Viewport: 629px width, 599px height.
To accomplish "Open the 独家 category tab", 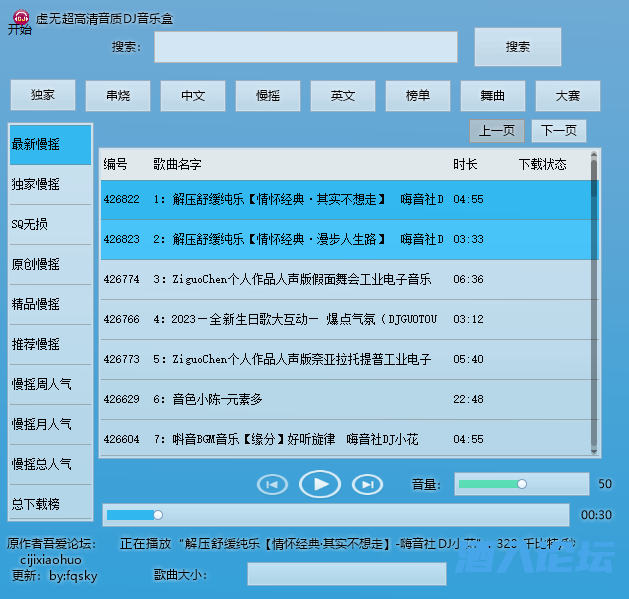I will [x=43, y=95].
